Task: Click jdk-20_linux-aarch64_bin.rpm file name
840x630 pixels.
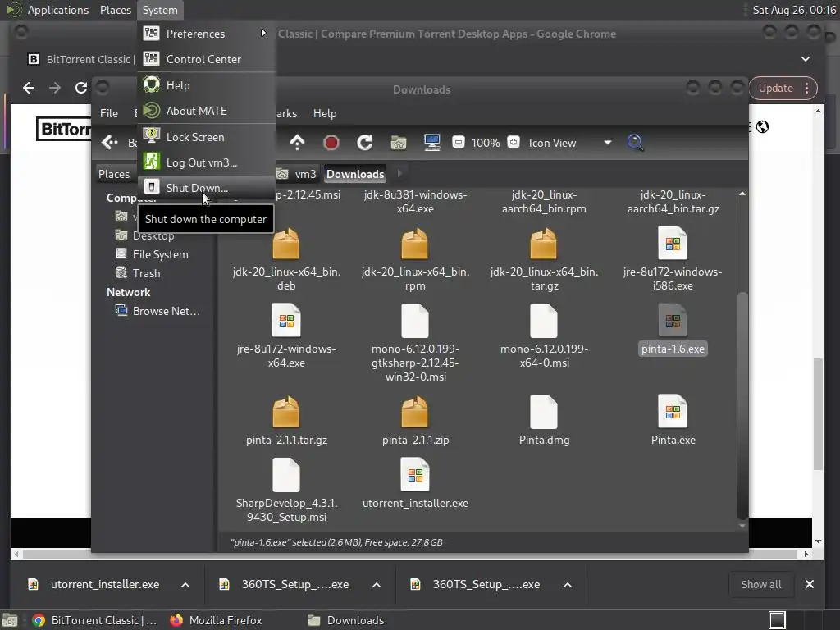Action: [x=544, y=202]
